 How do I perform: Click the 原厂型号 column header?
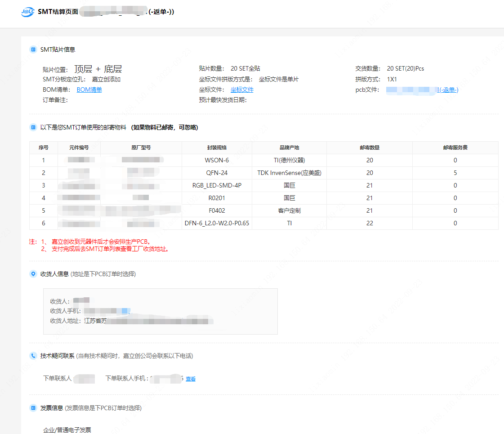[x=141, y=148]
